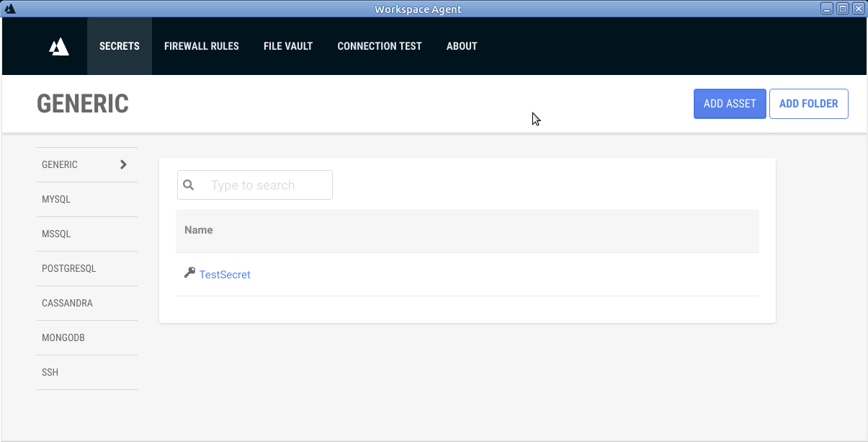Select GENERIC in the sidebar

(87, 165)
